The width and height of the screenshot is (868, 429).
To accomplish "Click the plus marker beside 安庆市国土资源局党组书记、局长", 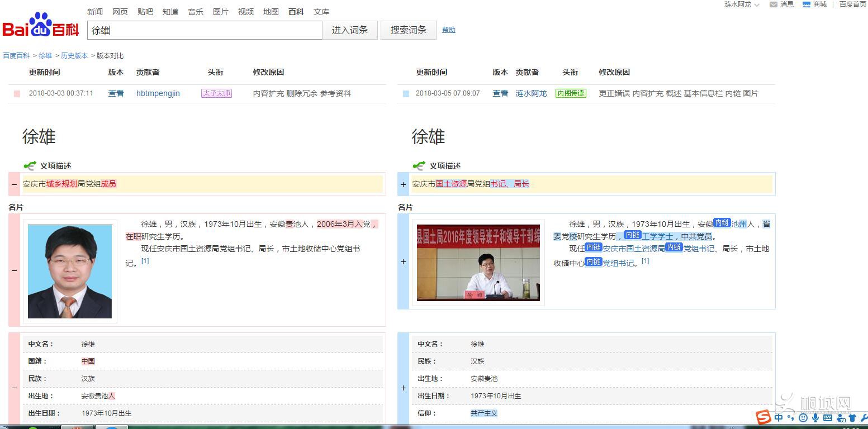I will coord(404,184).
